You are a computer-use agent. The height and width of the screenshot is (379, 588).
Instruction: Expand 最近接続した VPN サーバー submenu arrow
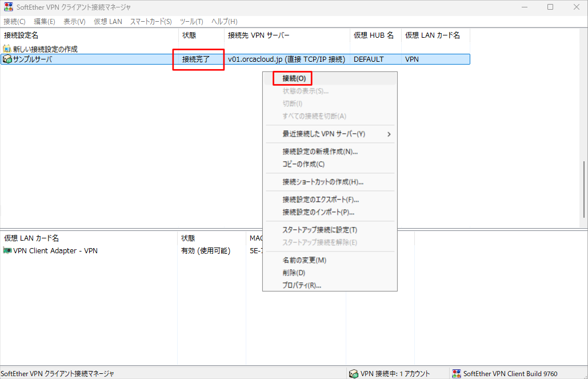[389, 134]
